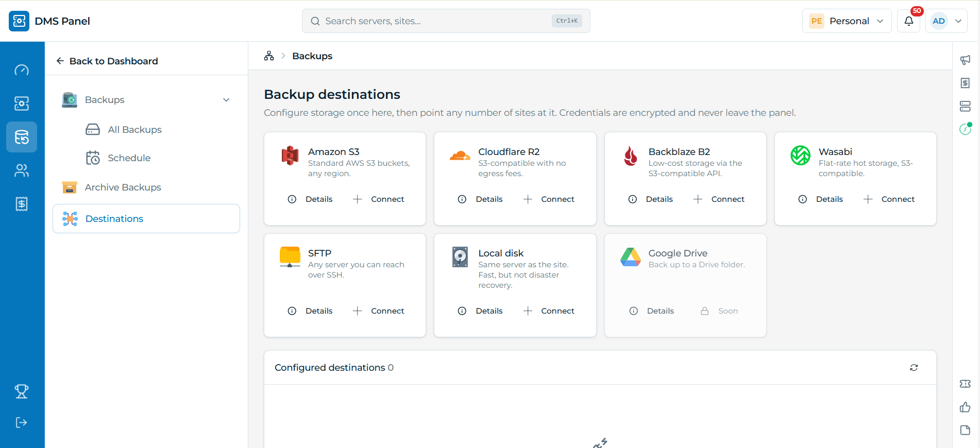980x448 pixels.
Task: Select the database backups icon in blue sidebar
Action: (x=22, y=137)
